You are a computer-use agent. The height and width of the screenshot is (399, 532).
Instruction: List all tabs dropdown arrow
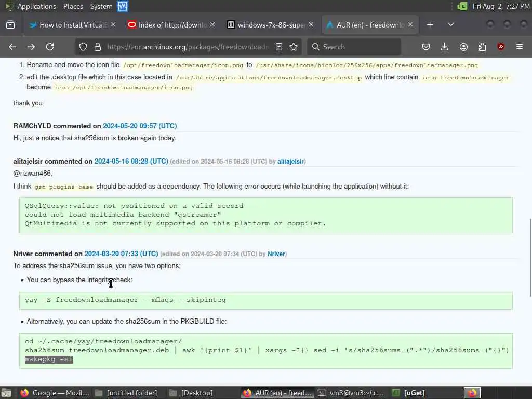tap(451, 25)
